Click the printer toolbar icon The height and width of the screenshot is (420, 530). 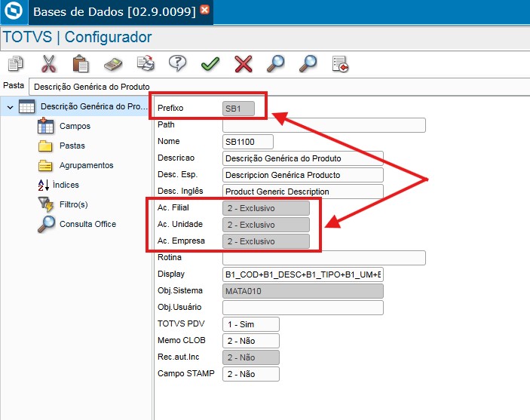[146, 63]
